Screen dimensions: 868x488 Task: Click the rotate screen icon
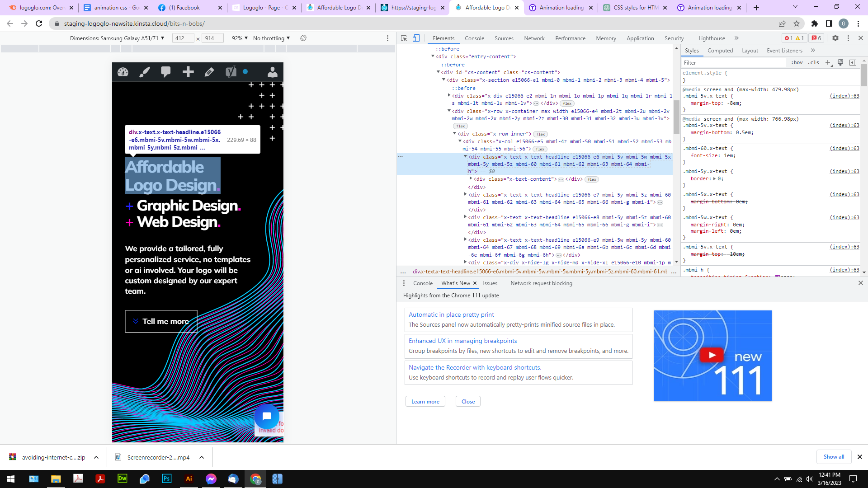click(303, 38)
